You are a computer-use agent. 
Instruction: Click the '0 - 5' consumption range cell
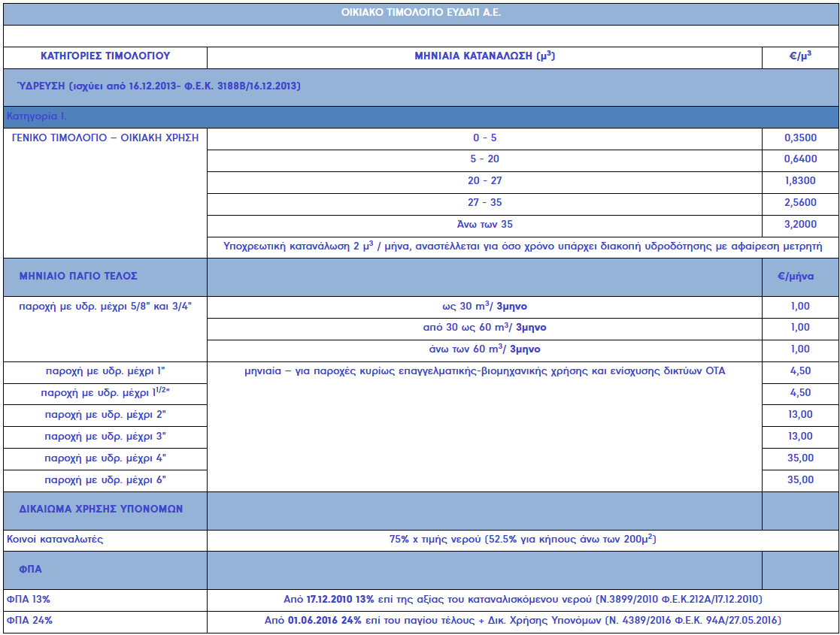[484, 138]
